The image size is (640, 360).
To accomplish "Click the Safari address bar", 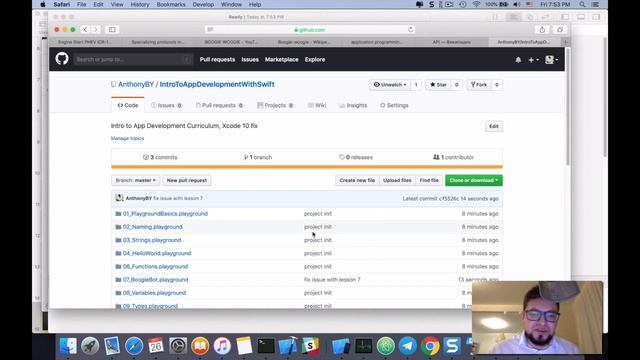I will [310, 29].
